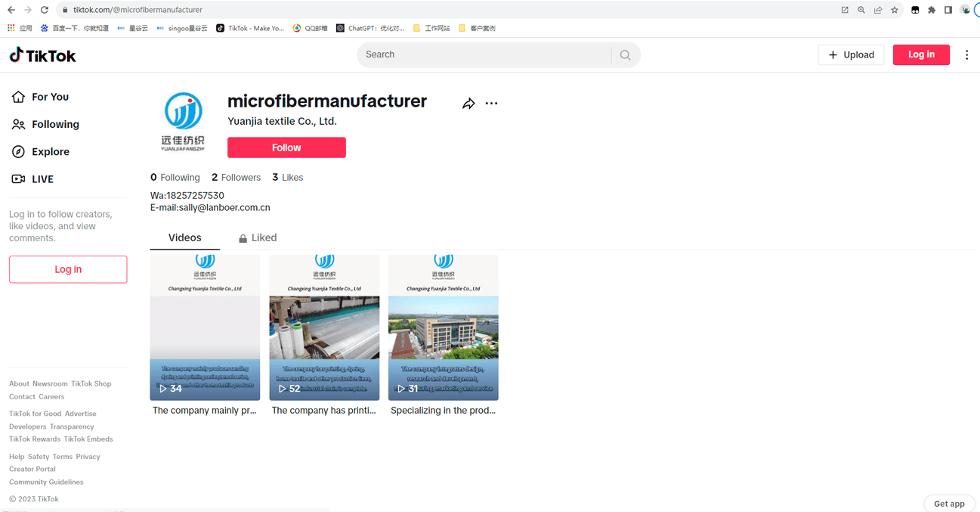Click the browser back arrow
980x512 pixels.
coord(11,10)
